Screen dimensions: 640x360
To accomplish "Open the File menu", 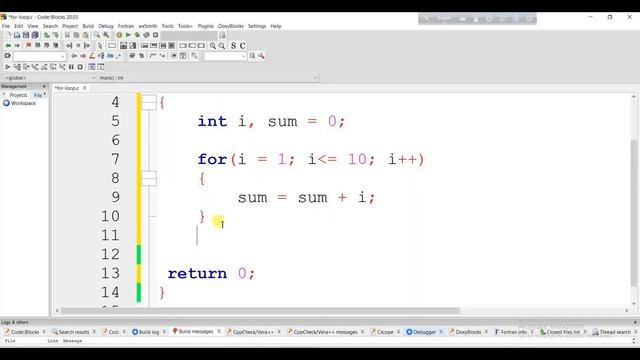I will coord(6,26).
